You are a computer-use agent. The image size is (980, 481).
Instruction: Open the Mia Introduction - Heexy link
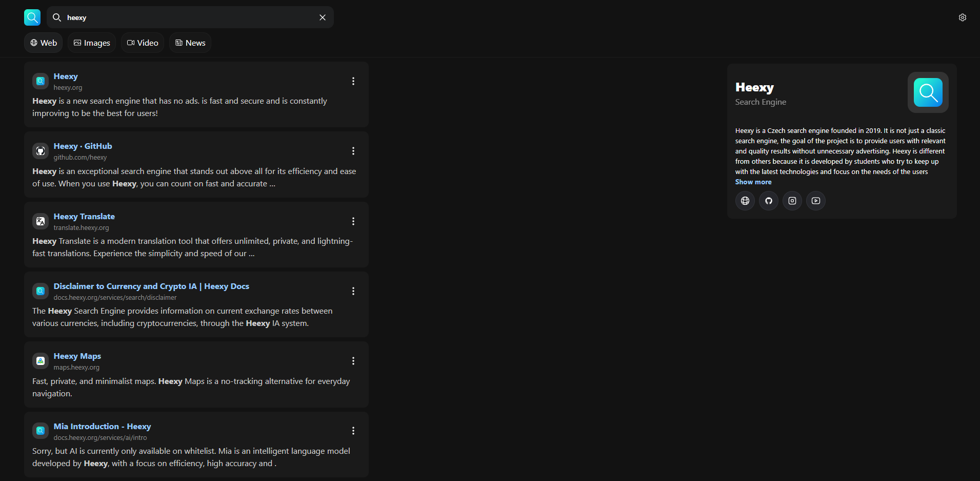coord(102,427)
